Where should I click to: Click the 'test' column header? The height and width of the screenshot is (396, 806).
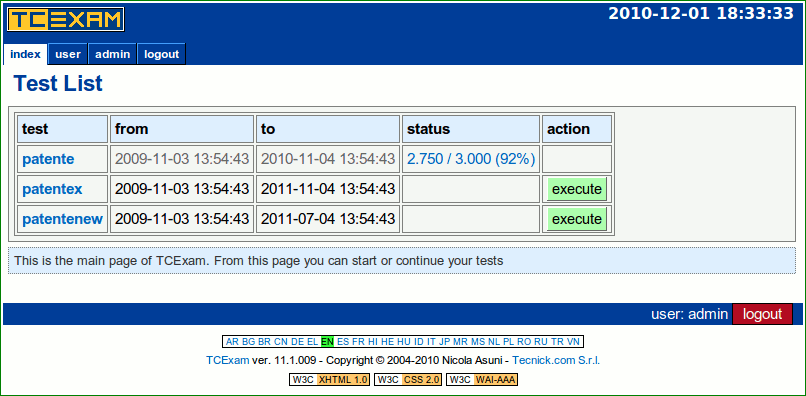coord(63,129)
